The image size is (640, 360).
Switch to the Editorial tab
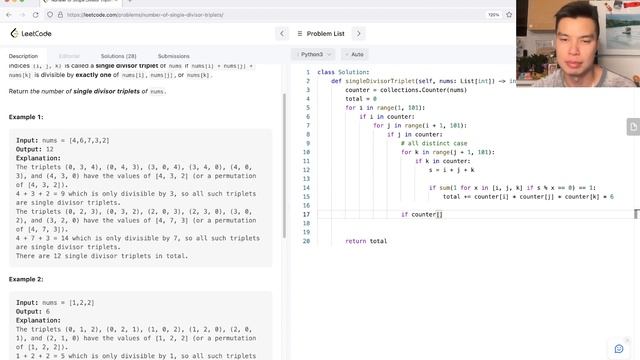pos(69,56)
